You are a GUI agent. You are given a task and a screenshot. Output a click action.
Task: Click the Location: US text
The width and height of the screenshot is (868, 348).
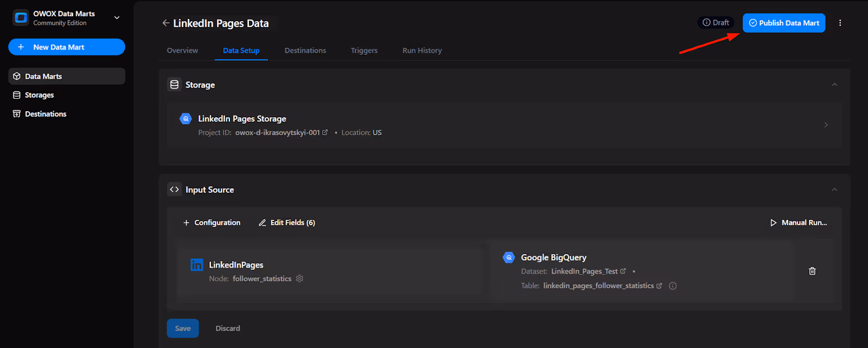361,132
